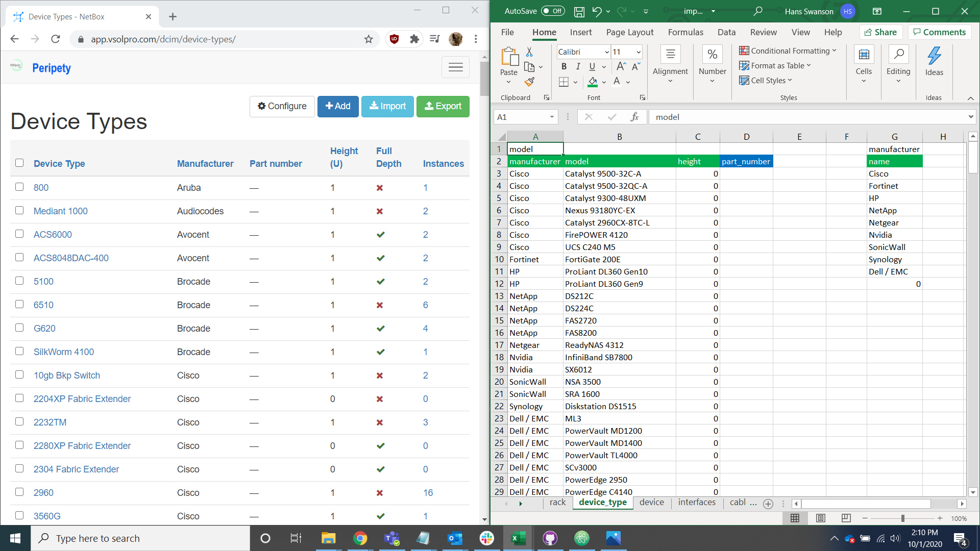Click the Import button in NetBox
Image resolution: width=980 pixels, height=551 pixels.
(x=387, y=106)
